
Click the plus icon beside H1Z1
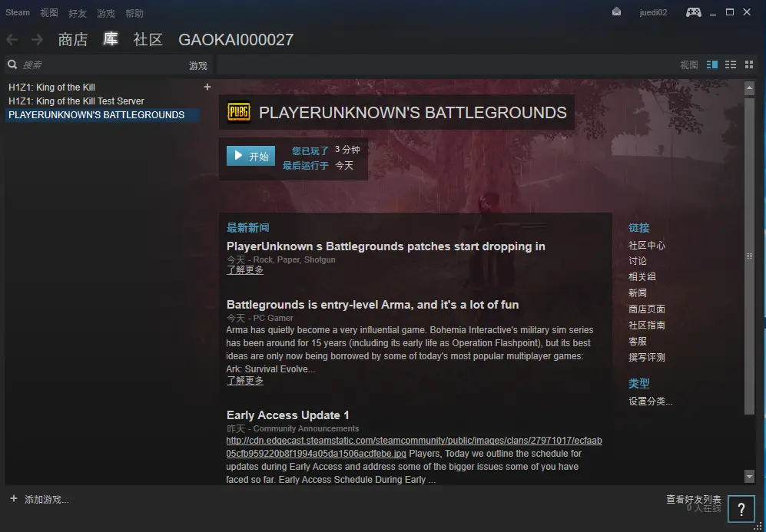tap(207, 87)
